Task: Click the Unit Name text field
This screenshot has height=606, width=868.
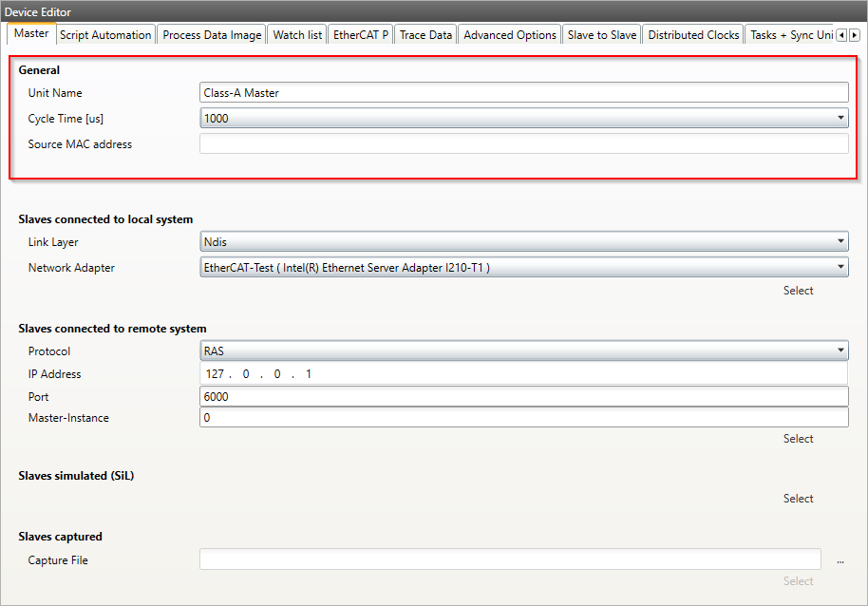Action: 522,93
